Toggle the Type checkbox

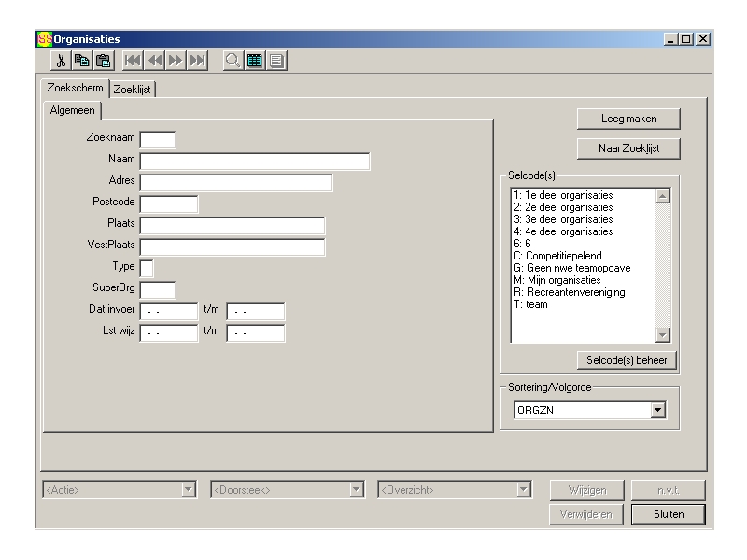(147, 269)
